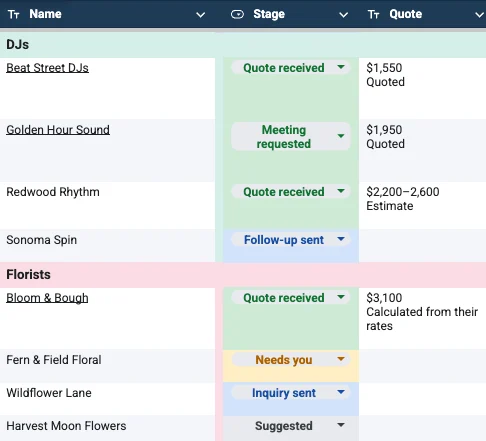The width and height of the screenshot is (486, 441).
Task: Select the $2,200–2,600 Estimate cell
Action: (422, 205)
